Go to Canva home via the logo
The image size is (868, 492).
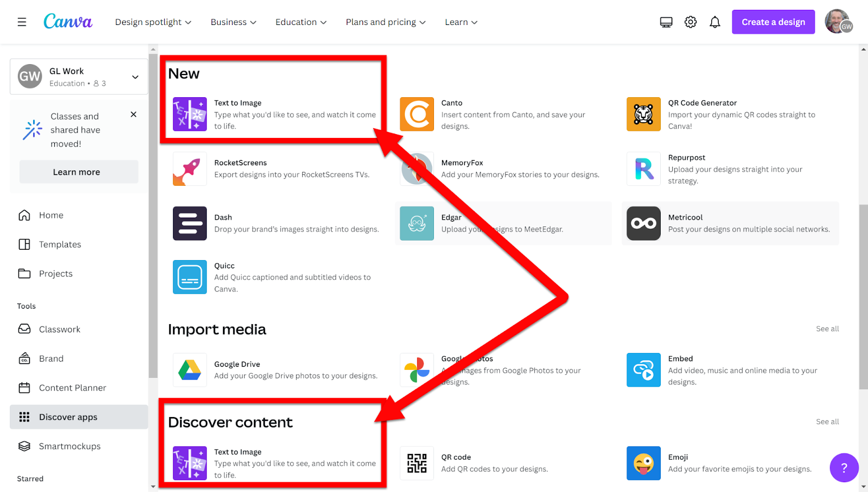coord(68,22)
